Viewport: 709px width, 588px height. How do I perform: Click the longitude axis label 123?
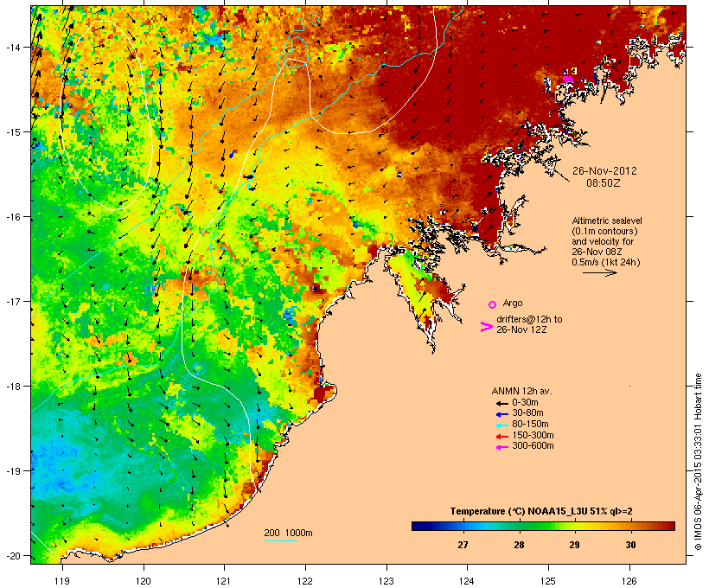tap(386, 581)
